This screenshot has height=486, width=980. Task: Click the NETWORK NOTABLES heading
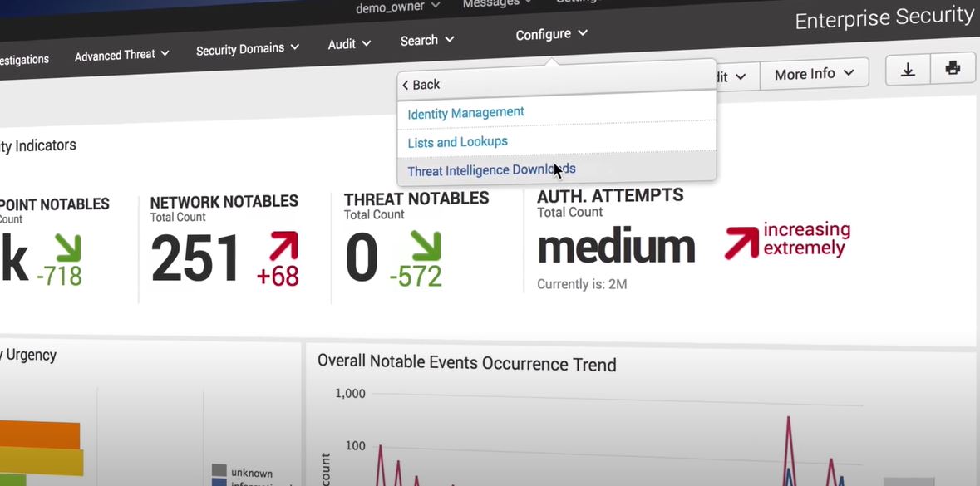pyautogui.click(x=224, y=202)
